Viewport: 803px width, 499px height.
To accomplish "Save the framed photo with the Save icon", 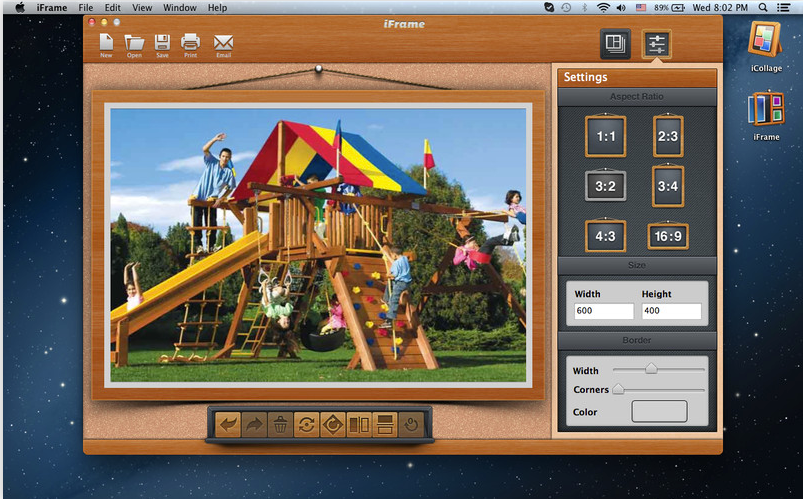I will tap(162, 45).
